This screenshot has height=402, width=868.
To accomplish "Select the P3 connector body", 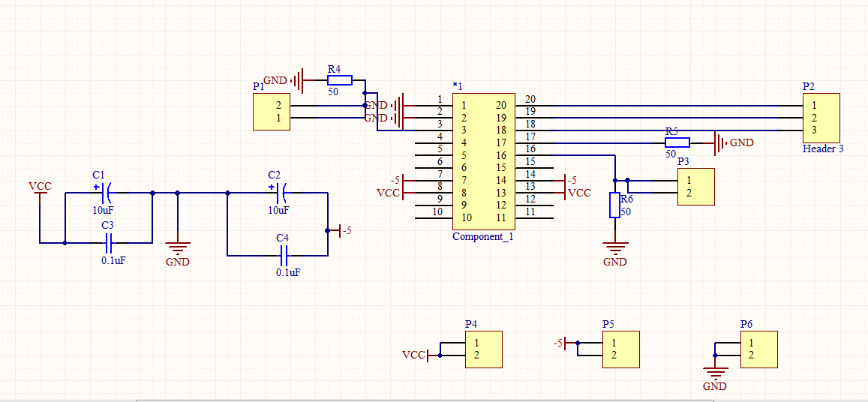I will [696, 187].
